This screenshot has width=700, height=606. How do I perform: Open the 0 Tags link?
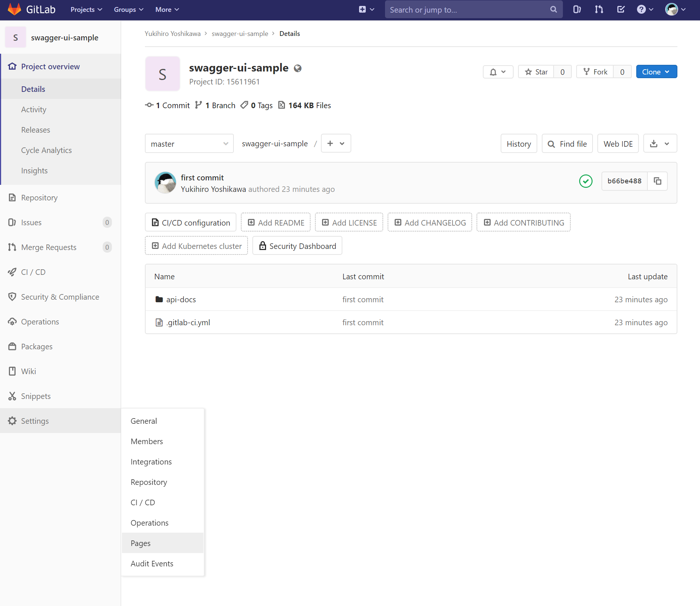(x=256, y=105)
